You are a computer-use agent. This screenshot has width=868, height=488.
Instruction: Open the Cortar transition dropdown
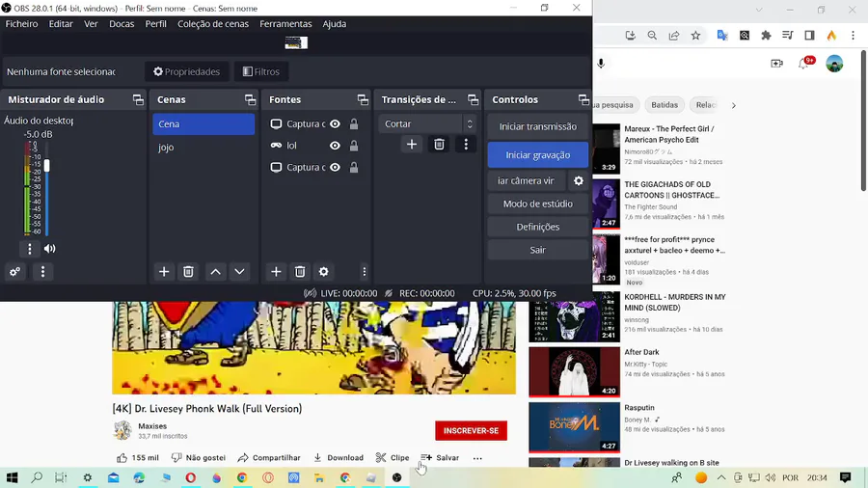427,124
